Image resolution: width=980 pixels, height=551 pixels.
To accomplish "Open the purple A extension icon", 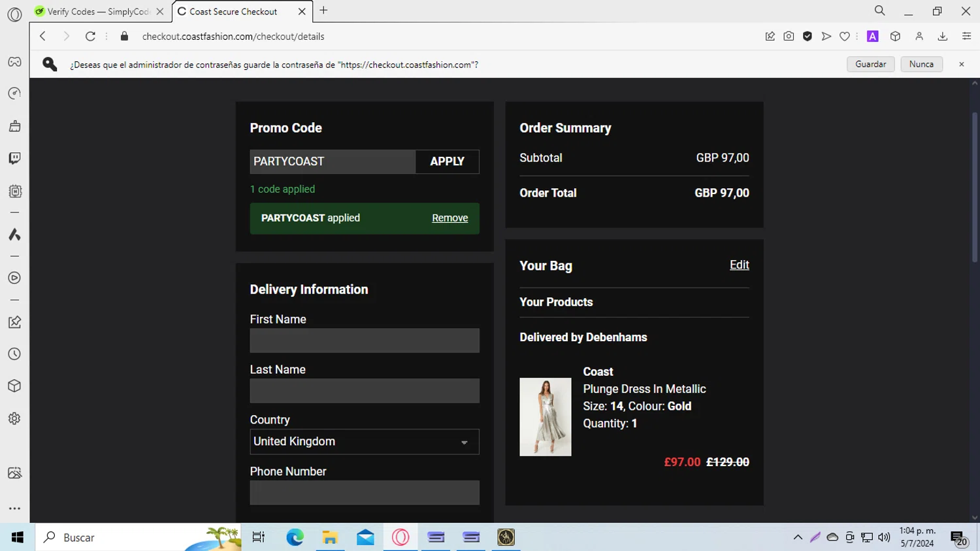I will (873, 37).
